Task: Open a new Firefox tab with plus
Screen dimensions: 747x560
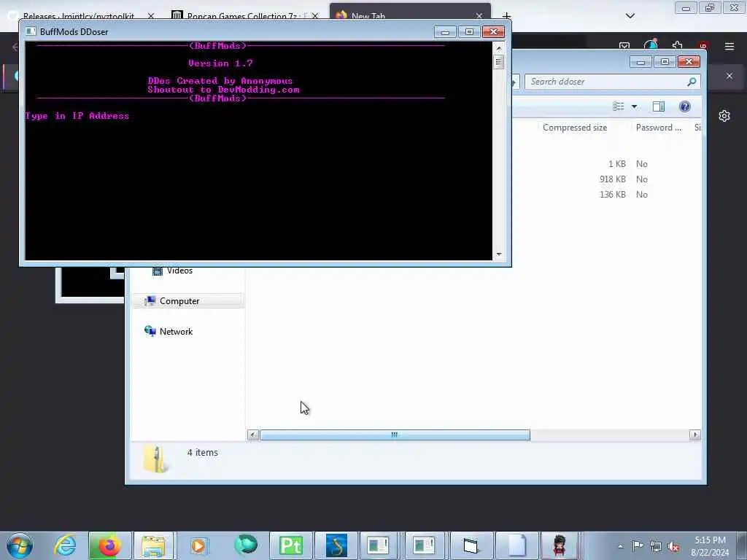Action: [506, 16]
